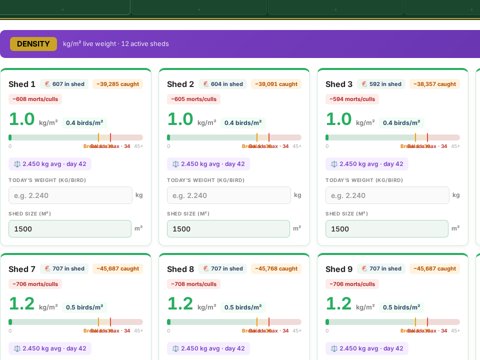The image size is (480, 360).
Task: Click Shed 3 density gauge bar
Action: click(393, 137)
